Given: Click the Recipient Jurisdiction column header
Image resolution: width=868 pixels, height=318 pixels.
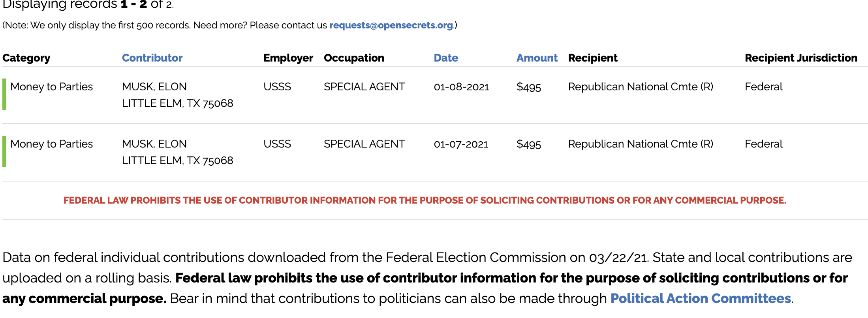Looking at the screenshot, I should click(x=801, y=58).
